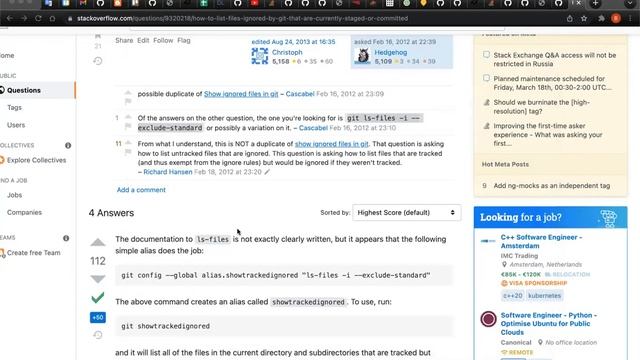640x360 pixels.
Task: Open 'Improving the first-time asker experience' post
Action: (x=548, y=135)
